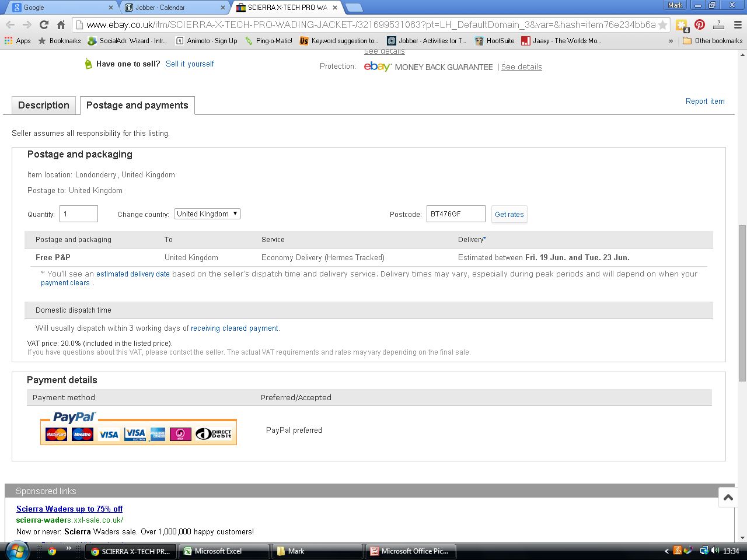Open the yellow star extension icon
This screenshot has width=747, height=560.
coord(682,25)
